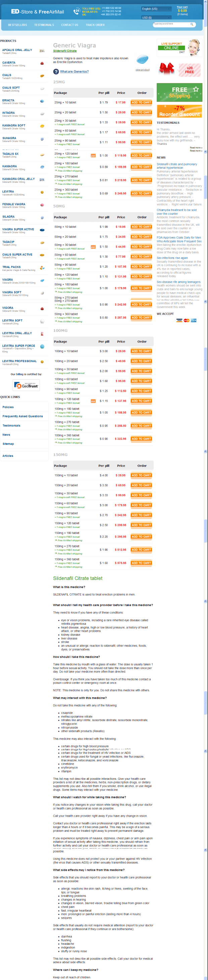The image size is (208, 980).
Task: Open the Bestsellers menu item
Action: coord(17,25)
